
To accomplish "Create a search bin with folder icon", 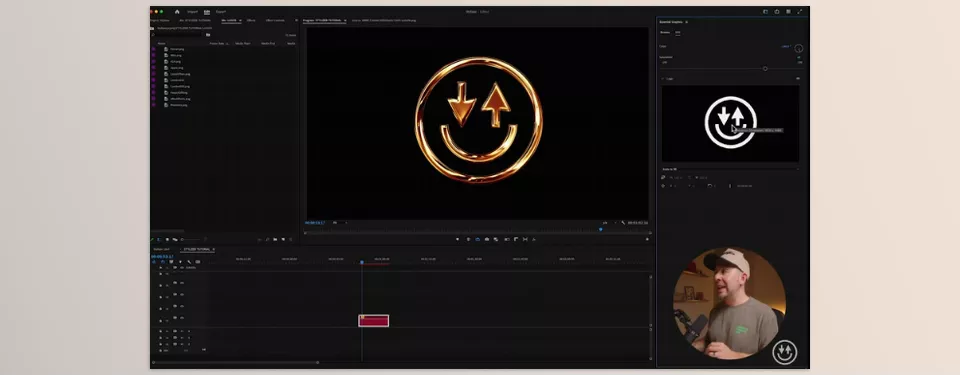I will click(x=208, y=34).
